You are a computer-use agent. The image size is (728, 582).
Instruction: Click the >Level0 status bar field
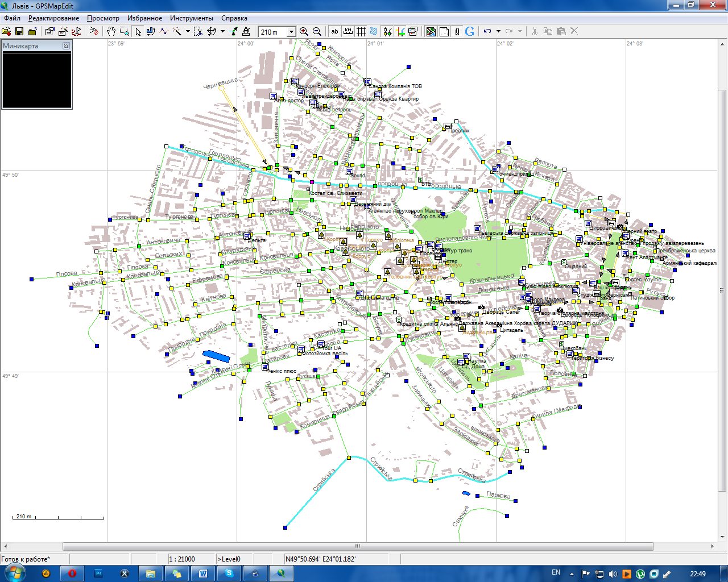[234, 559]
